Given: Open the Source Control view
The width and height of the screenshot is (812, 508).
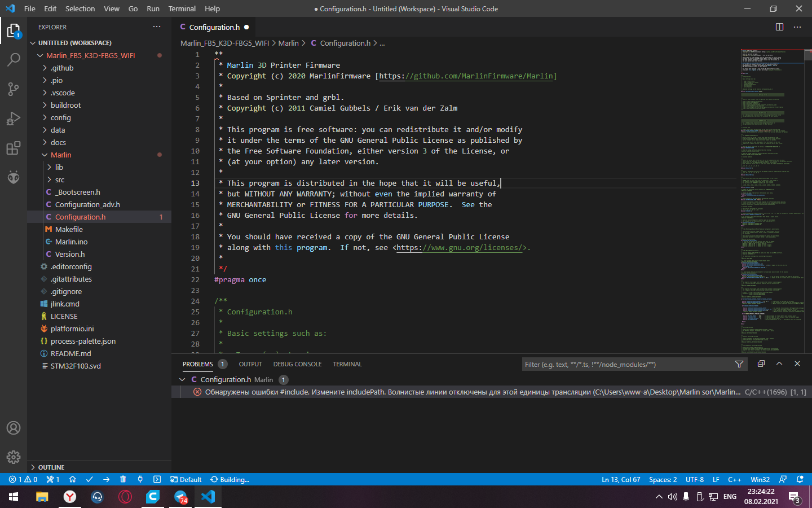Looking at the screenshot, I should pyautogui.click(x=14, y=89).
